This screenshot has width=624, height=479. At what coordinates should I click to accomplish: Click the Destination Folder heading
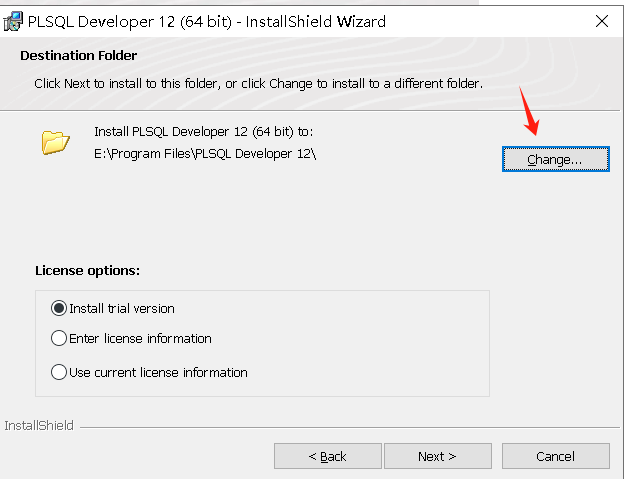79,56
